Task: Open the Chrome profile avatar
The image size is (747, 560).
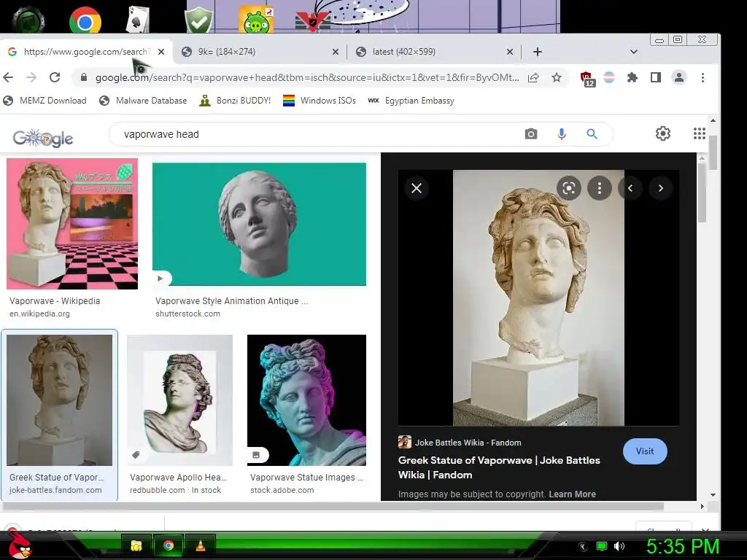Action: click(679, 77)
